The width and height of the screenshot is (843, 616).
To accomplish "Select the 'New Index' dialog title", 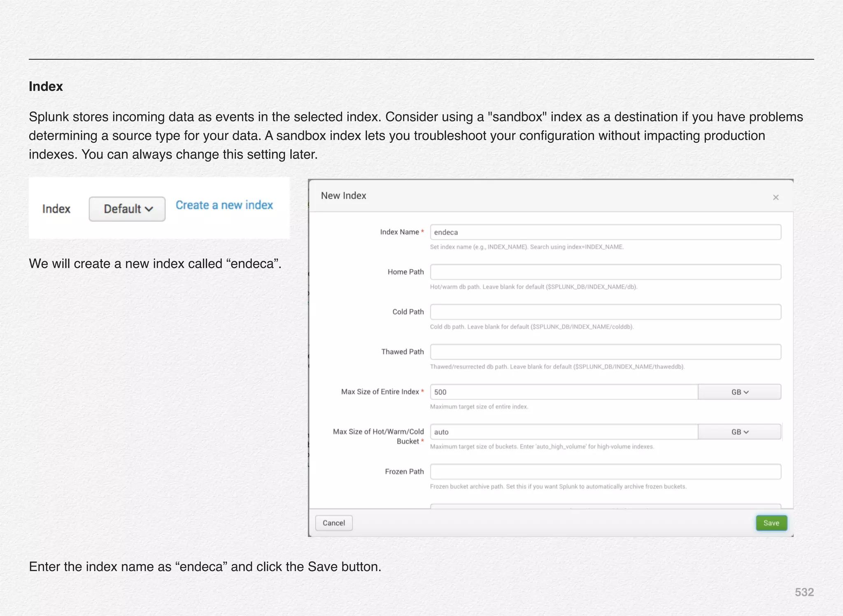I will point(343,196).
